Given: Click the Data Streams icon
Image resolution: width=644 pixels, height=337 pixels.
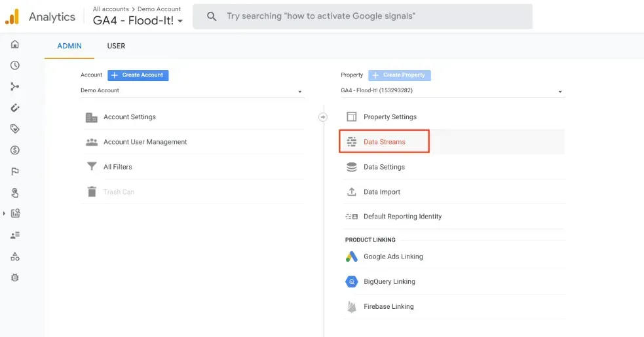Looking at the screenshot, I should tap(352, 141).
